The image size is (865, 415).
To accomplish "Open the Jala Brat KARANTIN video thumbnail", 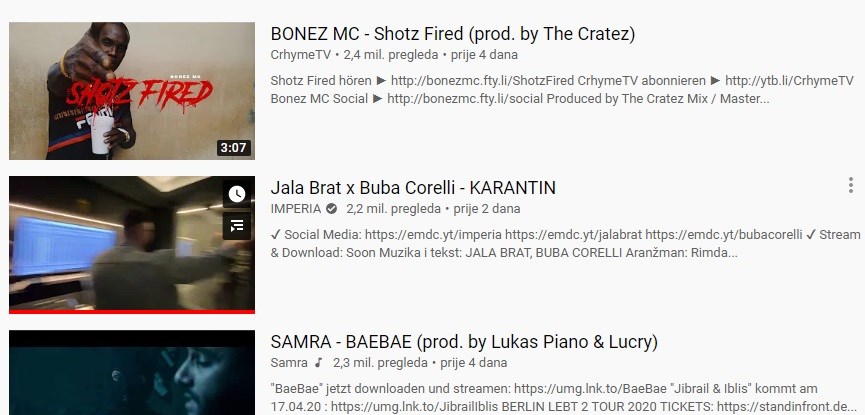I will pyautogui.click(x=132, y=244).
